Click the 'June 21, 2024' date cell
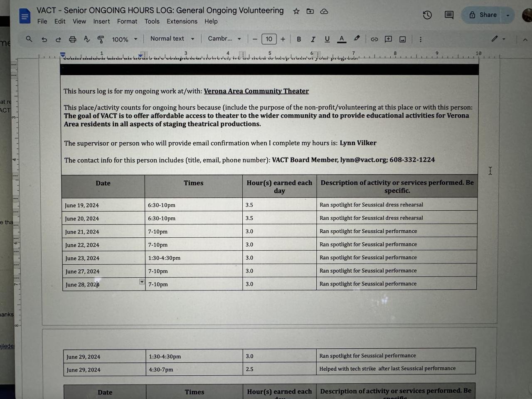Screen dimensions: 532x399 103,231
